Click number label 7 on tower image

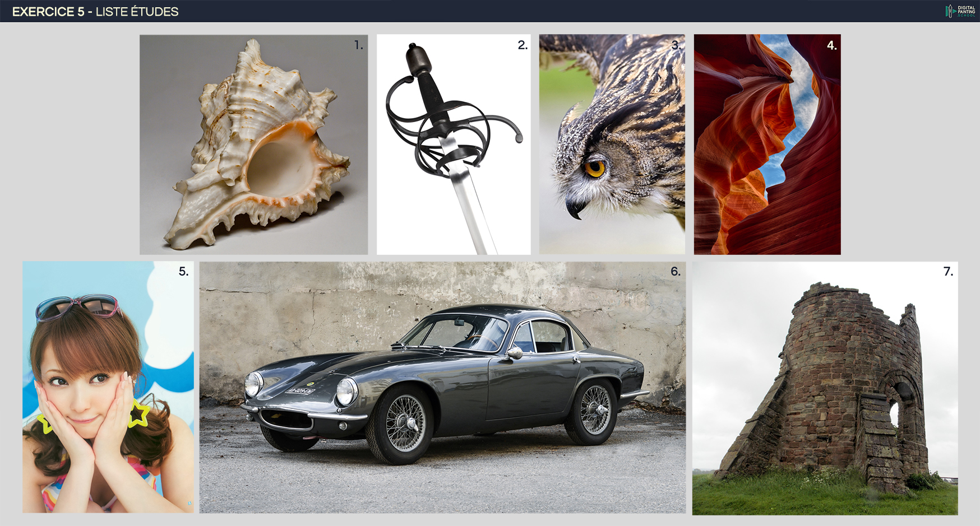(947, 272)
